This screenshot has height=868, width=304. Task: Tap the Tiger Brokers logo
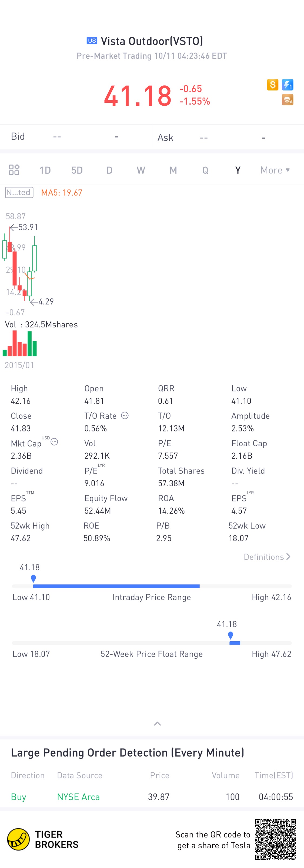click(x=19, y=839)
